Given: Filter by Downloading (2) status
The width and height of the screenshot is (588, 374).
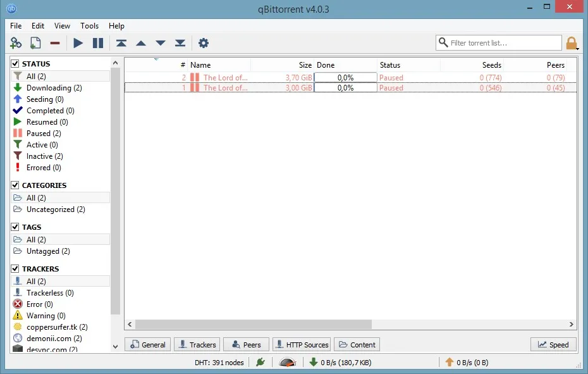Looking at the screenshot, I should [54, 88].
